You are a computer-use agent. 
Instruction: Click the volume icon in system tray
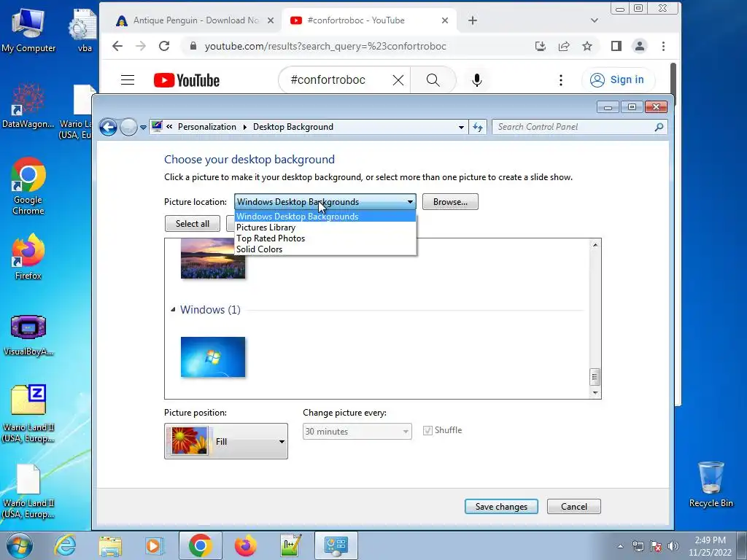[x=673, y=546]
